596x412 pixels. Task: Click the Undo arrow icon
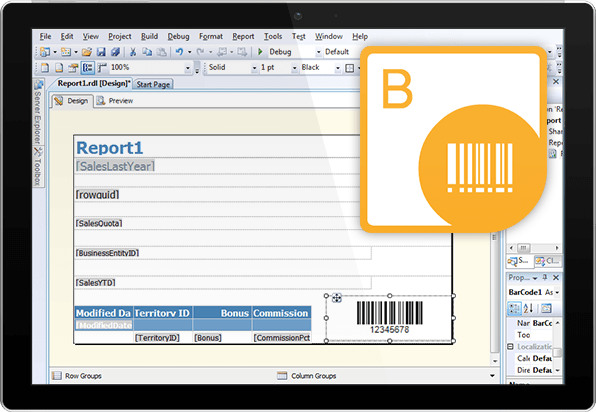[x=179, y=52]
